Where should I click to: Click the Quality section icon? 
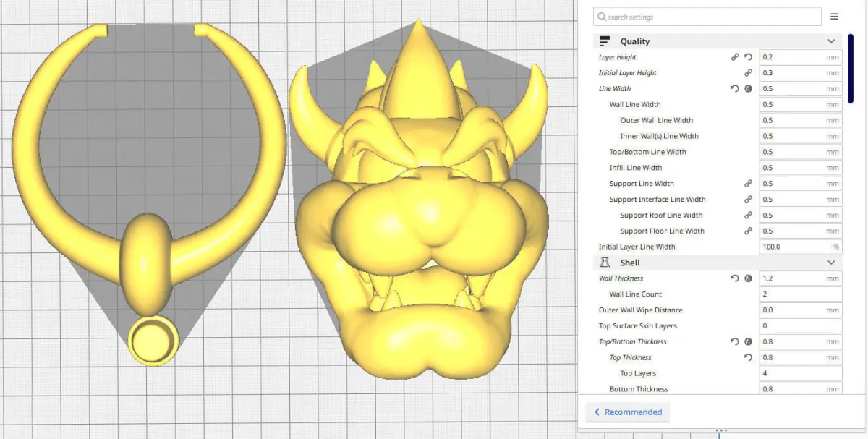(x=605, y=41)
